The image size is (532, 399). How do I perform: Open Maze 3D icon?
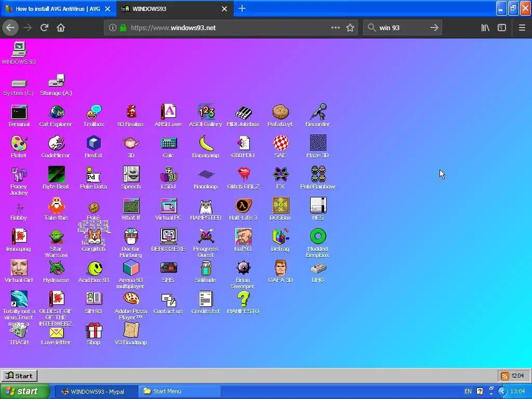[318, 147]
